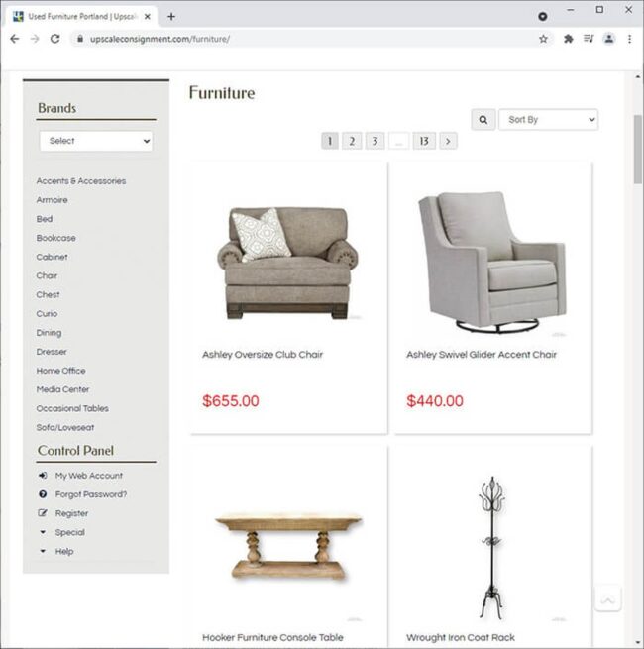Click the scrollbar down arrow
The height and width of the screenshot is (649, 644).
click(638, 642)
